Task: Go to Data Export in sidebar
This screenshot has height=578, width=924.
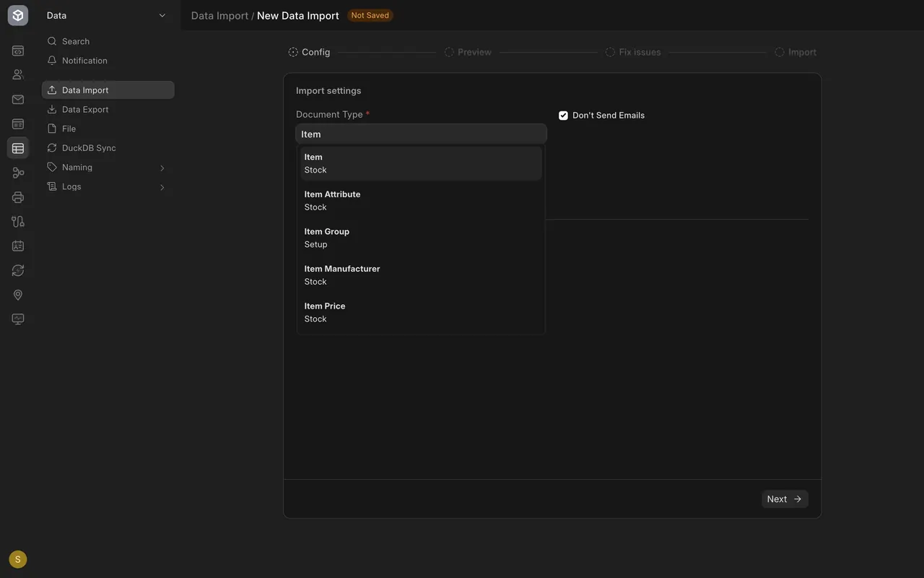Action: 108,109
